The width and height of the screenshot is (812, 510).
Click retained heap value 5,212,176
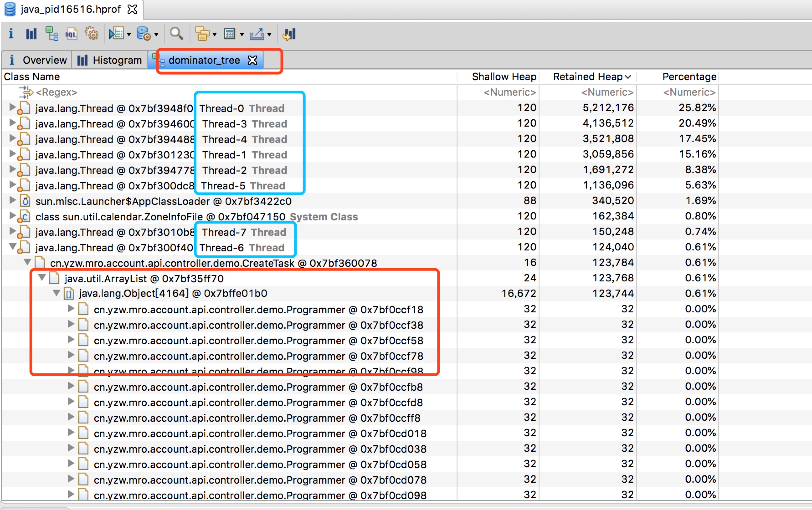tap(608, 108)
